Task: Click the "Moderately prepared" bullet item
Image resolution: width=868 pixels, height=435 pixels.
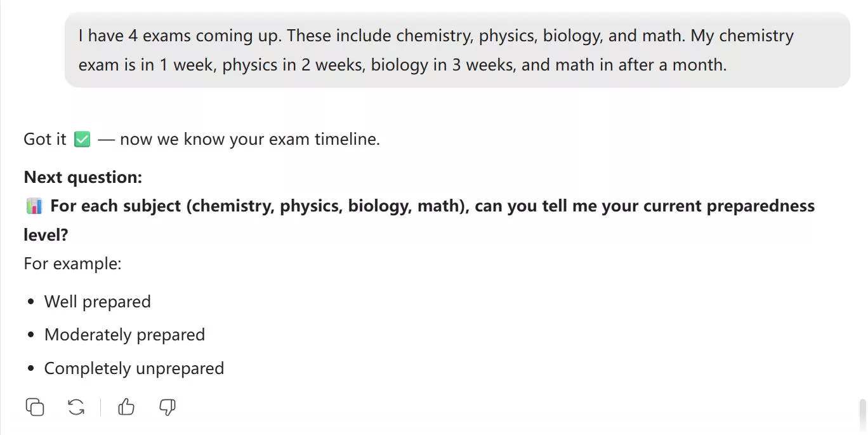Action: [124, 335]
